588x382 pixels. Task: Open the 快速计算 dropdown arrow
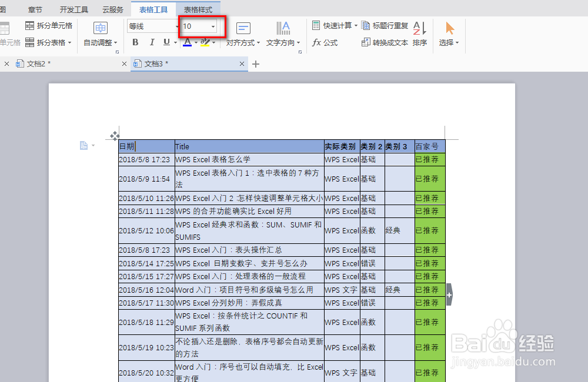point(356,25)
